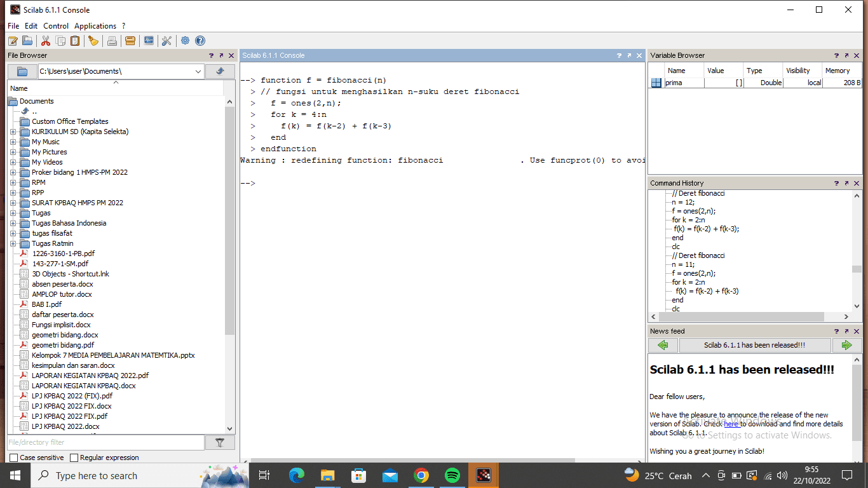Click the 'Scilab 6.1.1 has been released!!!' news button
Screen dimensions: 868x488
click(x=755, y=345)
